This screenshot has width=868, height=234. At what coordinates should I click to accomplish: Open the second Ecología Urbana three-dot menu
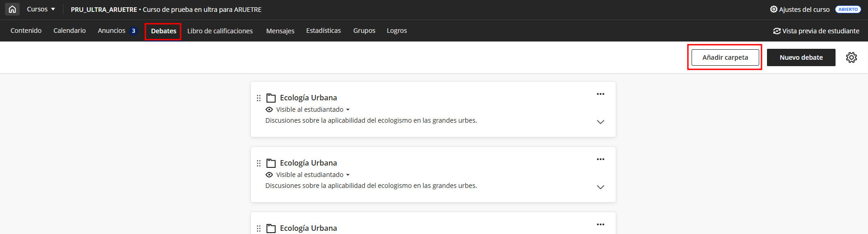coord(600,159)
